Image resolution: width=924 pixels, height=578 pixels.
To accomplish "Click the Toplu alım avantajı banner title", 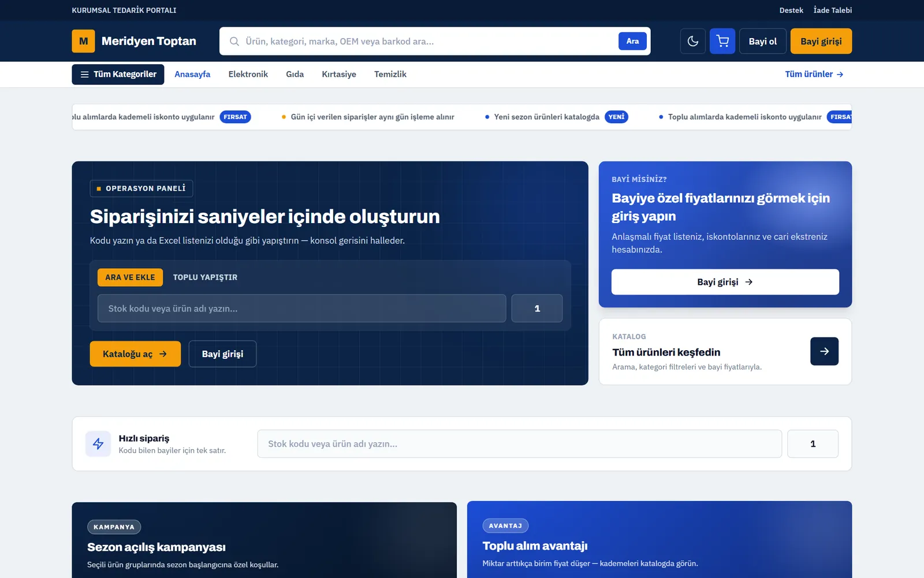I will tap(535, 546).
